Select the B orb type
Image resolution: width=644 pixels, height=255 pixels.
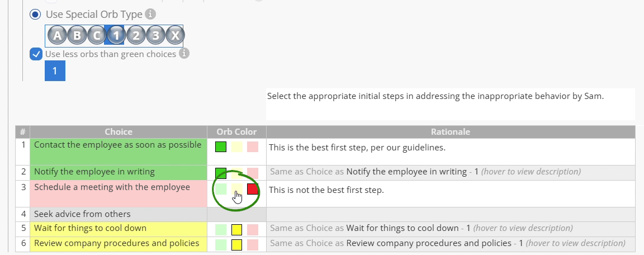pyautogui.click(x=77, y=35)
